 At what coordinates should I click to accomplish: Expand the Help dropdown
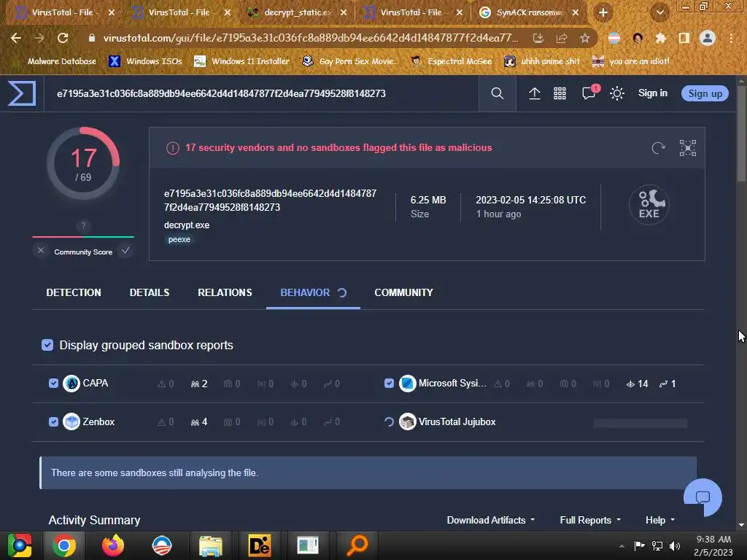point(660,520)
